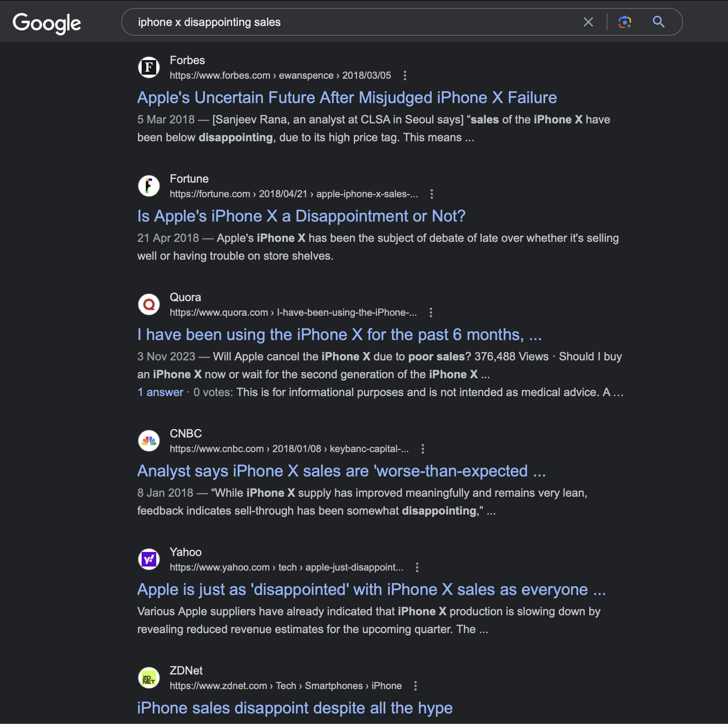728x724 pixels.
Task: Open more options for CNBC result
Action: coord(422,449)
